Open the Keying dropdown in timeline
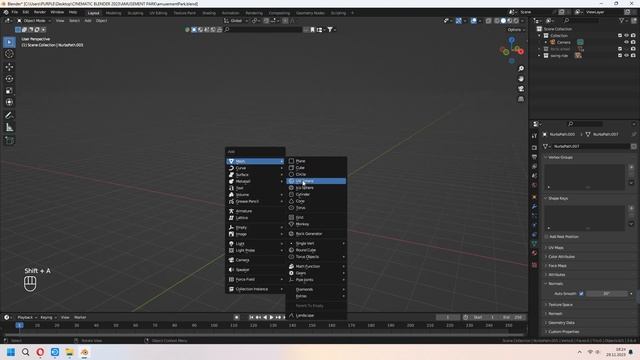Viewport: 640px width, 360px height. pyautogui.click(x=48, y=317)
